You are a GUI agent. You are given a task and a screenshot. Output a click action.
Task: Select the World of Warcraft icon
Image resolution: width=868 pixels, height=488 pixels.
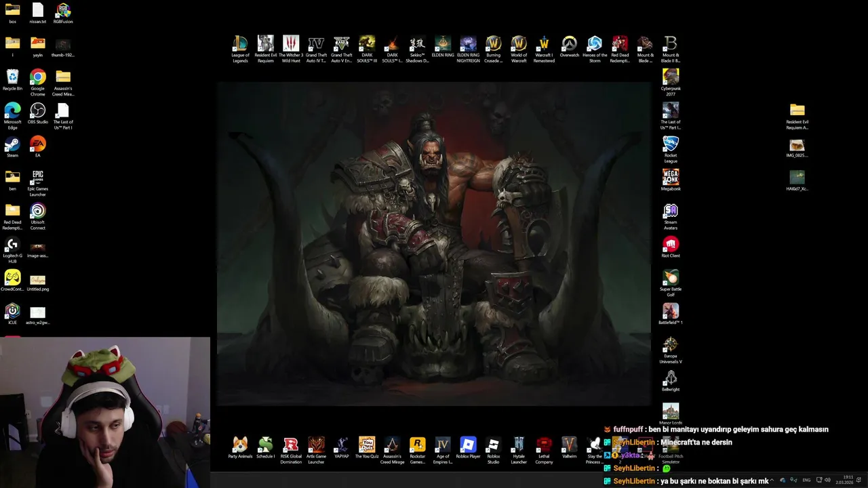[519, 49]
